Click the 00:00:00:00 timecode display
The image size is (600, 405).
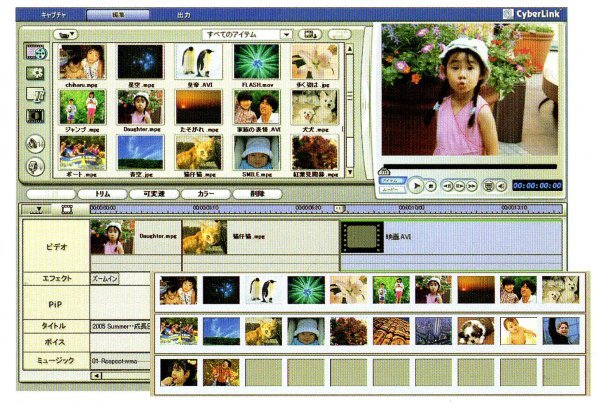tap(537, 186)
